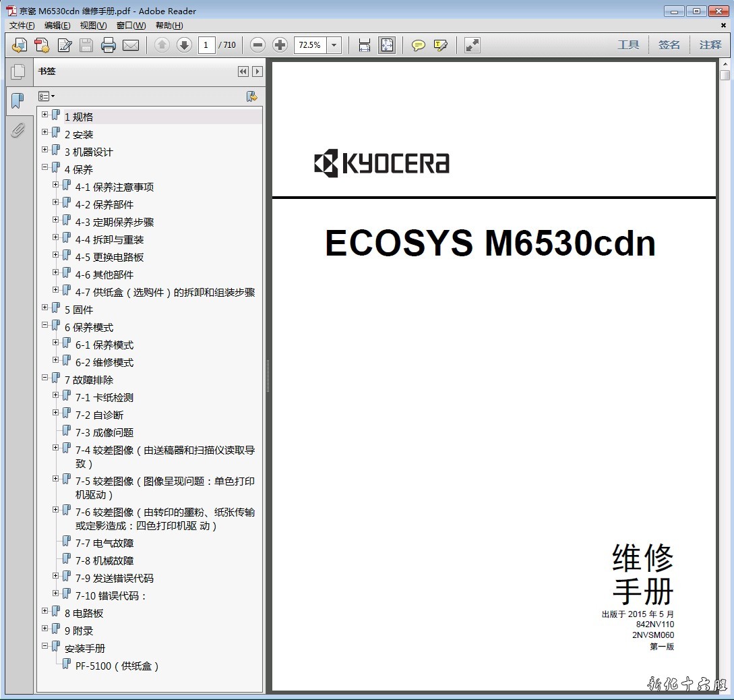The image size is (734, 700).
Task: Open the 文件(F) menu
Action: [22, 26]
